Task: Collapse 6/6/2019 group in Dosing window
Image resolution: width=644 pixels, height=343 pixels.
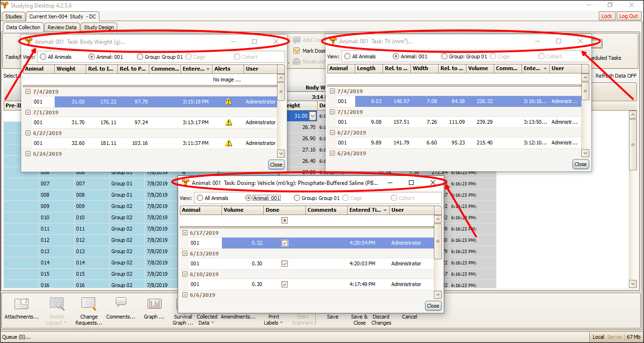Action: pos(185,295)
